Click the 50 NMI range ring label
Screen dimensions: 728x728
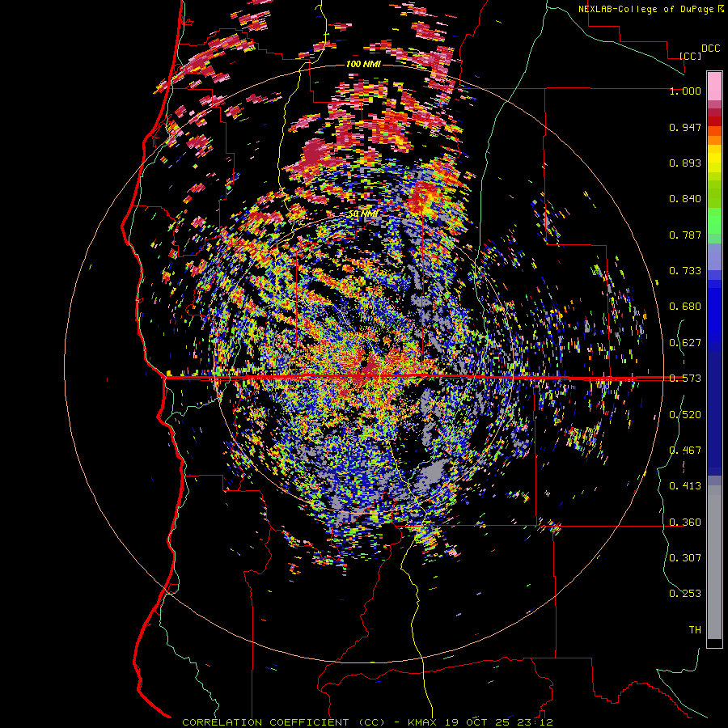363,214
